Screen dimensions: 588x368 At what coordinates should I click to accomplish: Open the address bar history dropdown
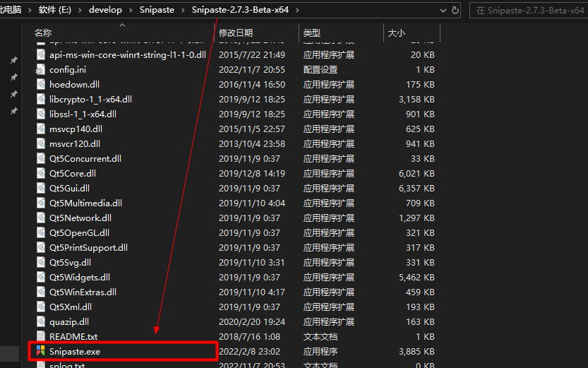point(443,11)
